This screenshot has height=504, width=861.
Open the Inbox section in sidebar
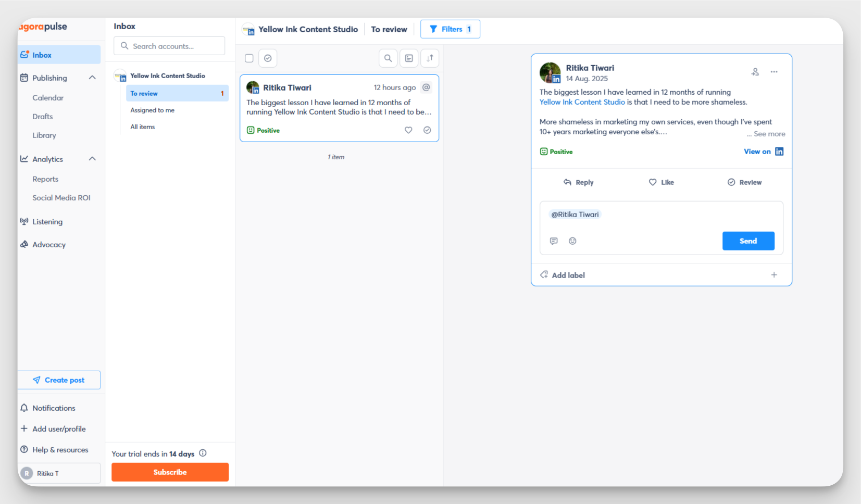[x=59, y=55]
